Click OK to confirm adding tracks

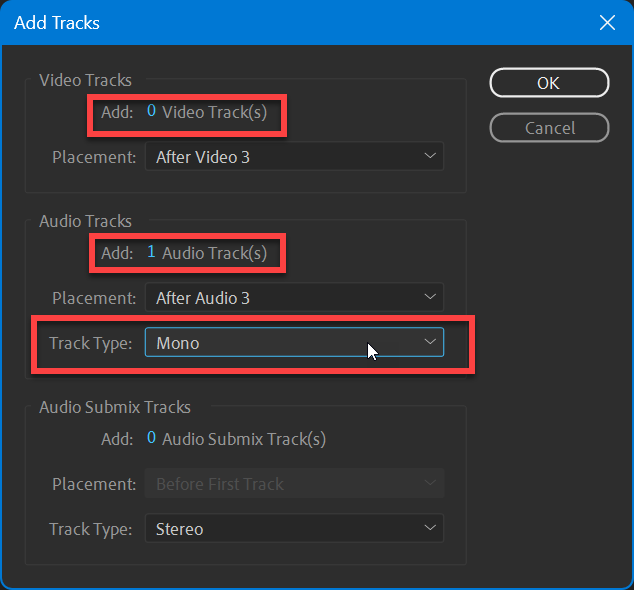548,83
